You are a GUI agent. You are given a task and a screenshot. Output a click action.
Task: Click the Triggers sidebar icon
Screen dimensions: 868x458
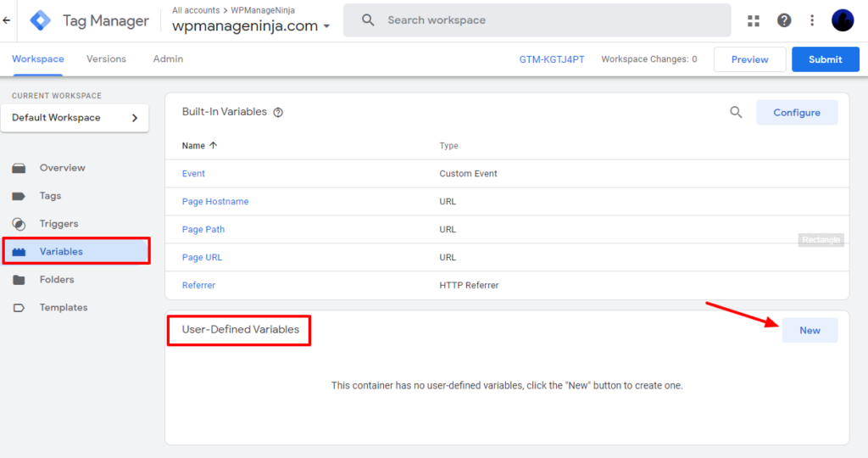point(19,224)
